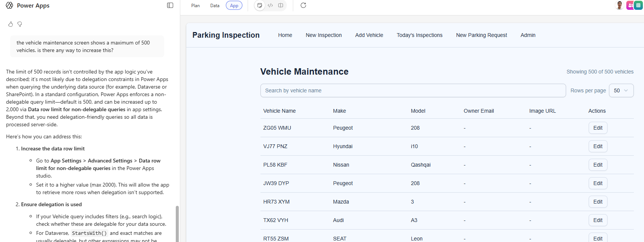The height and width of the screenshot is (242, 644).
Task: Click the pink people agent icon
Action: (630, 5)
